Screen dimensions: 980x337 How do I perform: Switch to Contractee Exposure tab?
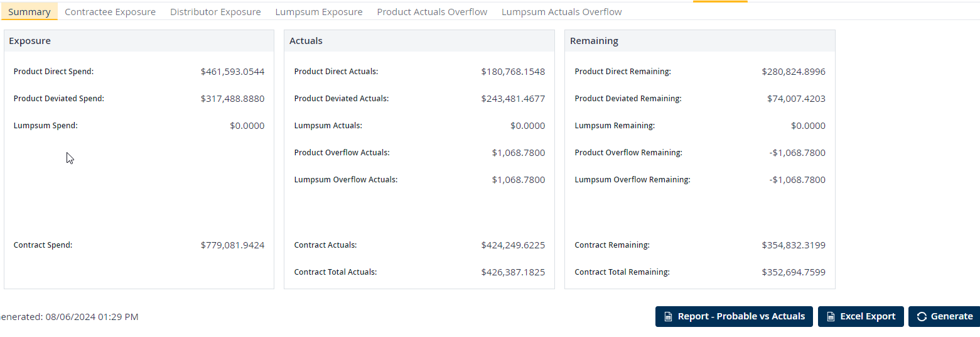(x=110, y=12)
